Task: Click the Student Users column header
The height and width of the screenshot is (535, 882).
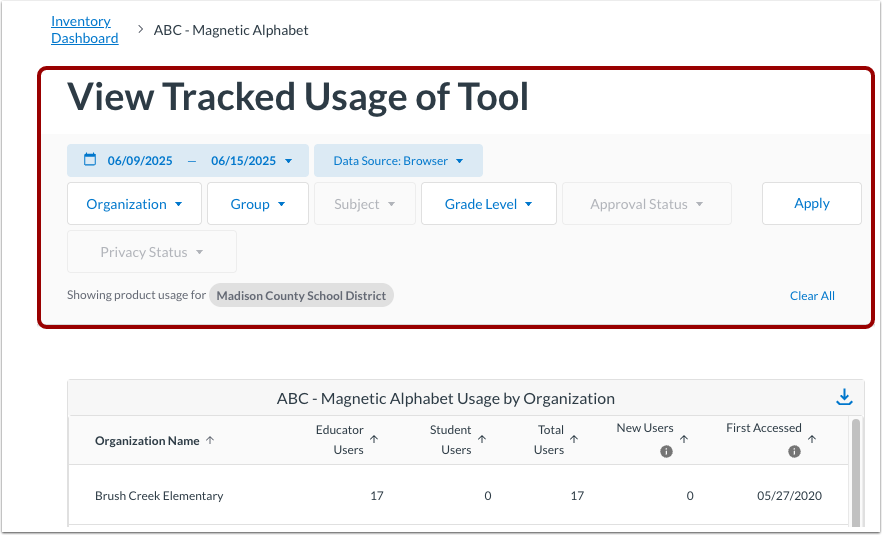Action: click(450, 439)
